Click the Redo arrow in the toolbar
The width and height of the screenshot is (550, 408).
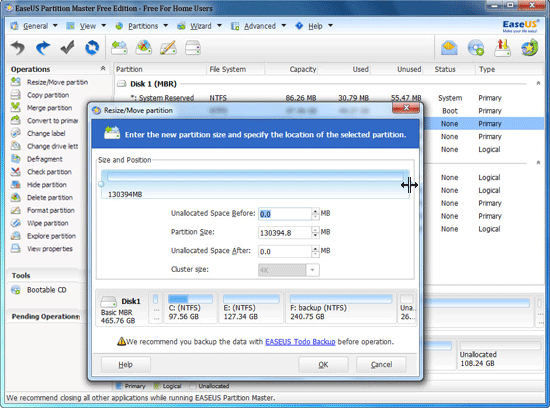(x=43, y=48)
